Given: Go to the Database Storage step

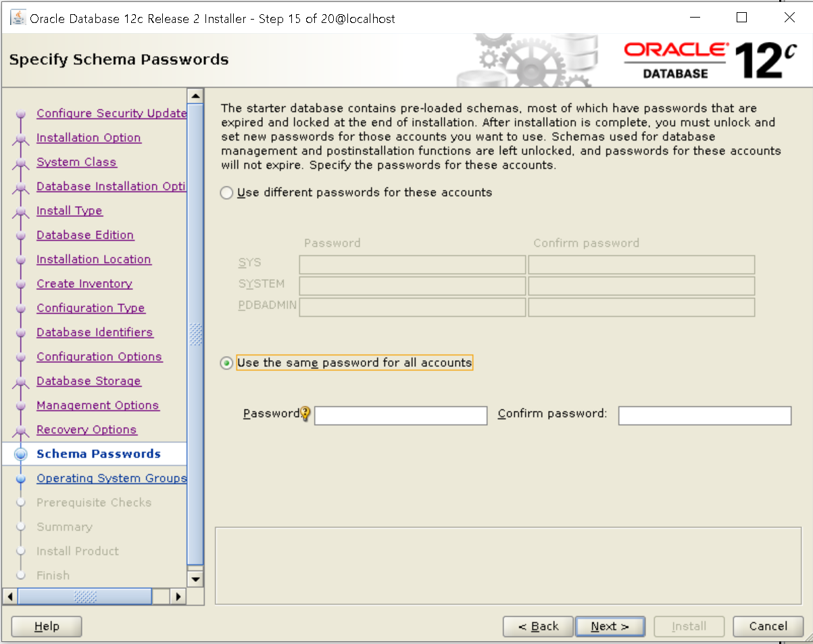Looking at the screenshot, I should tap(89, 381).
